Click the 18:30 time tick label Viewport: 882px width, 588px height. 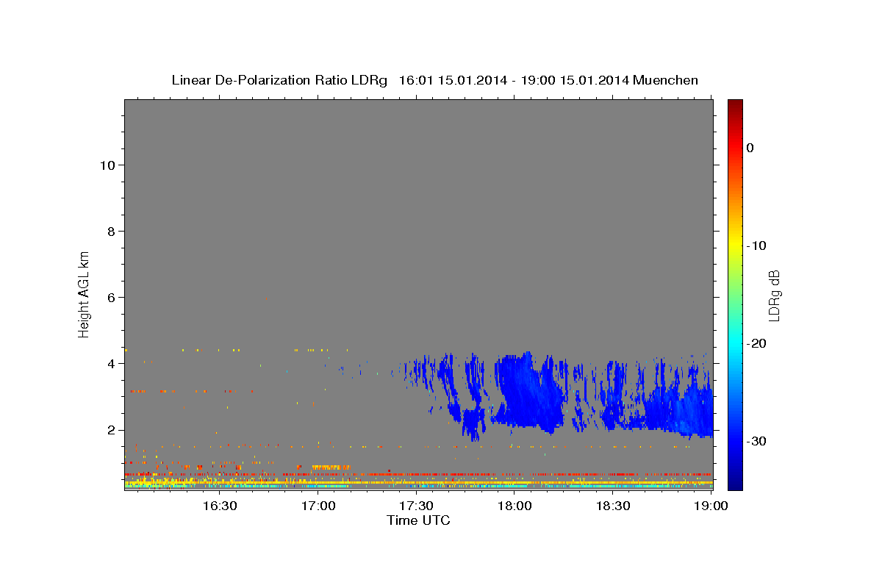point(612,506)
